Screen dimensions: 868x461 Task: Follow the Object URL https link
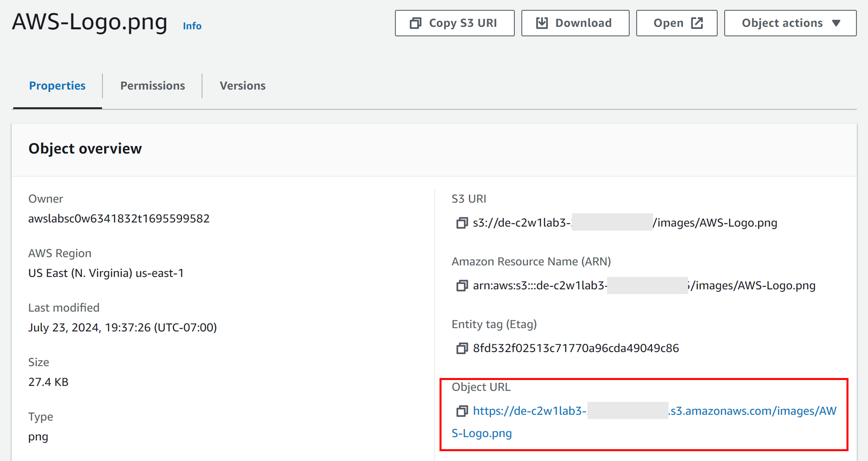coord(529,411)
